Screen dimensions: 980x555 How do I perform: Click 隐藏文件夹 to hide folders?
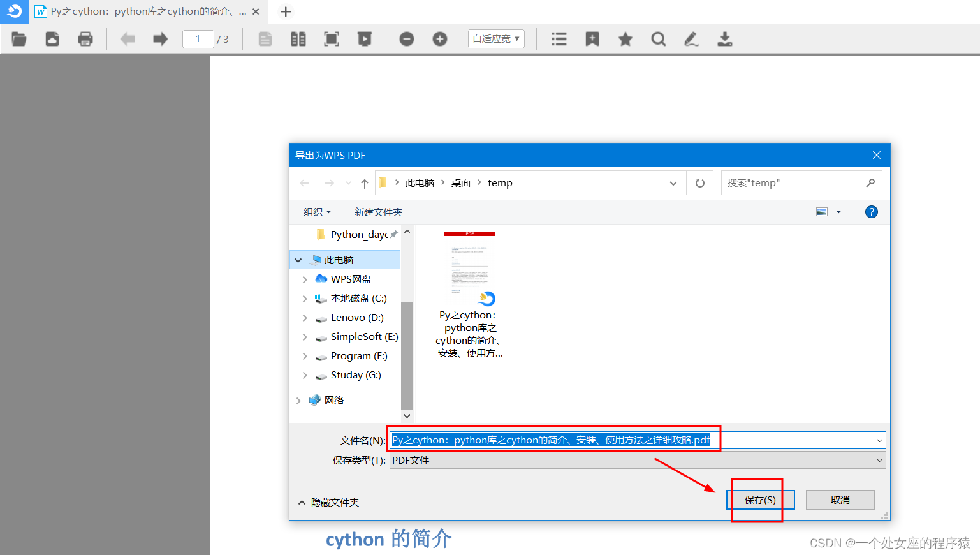[329, 502]
